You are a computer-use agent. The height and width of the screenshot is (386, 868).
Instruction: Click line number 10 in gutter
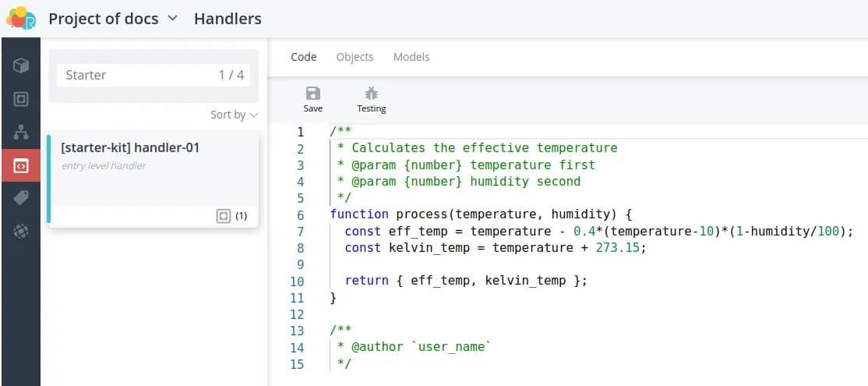pos(297,281)
